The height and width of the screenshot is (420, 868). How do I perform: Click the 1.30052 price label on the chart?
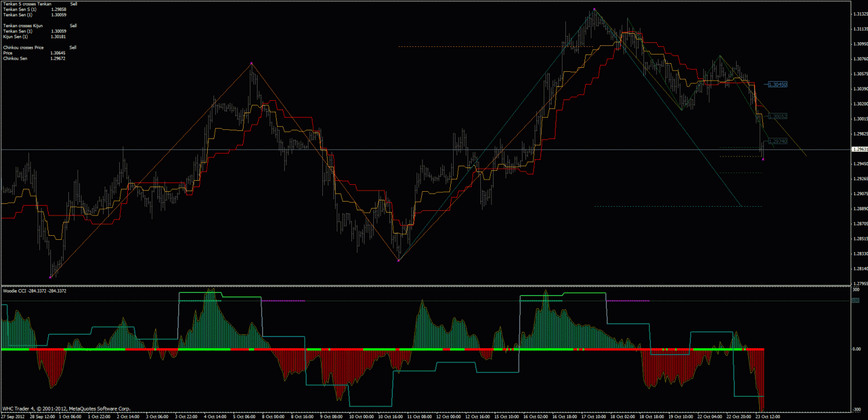[x=778, y=116]
